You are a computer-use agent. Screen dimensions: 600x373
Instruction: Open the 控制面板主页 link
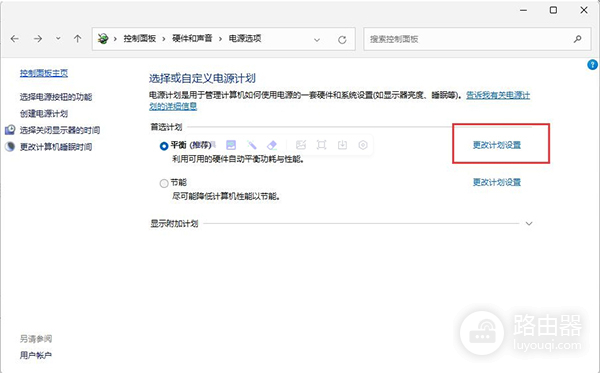[x=44, y=73]
